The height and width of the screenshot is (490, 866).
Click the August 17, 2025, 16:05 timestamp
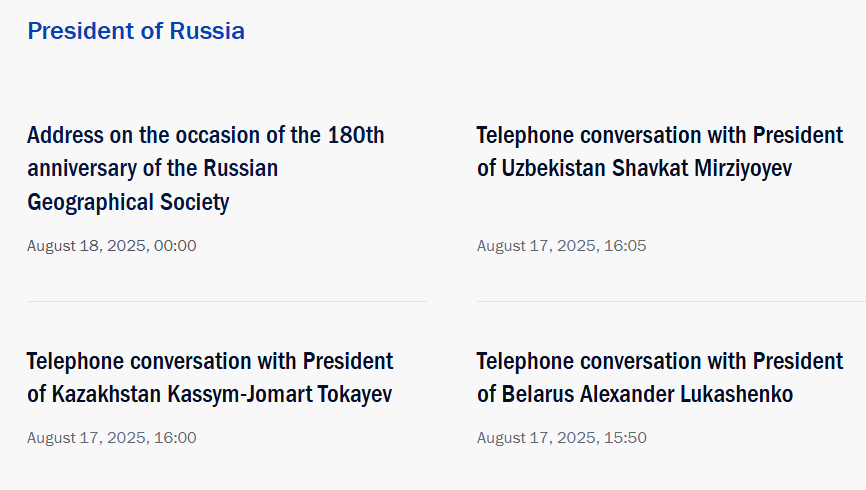click(x=561, y=246)
